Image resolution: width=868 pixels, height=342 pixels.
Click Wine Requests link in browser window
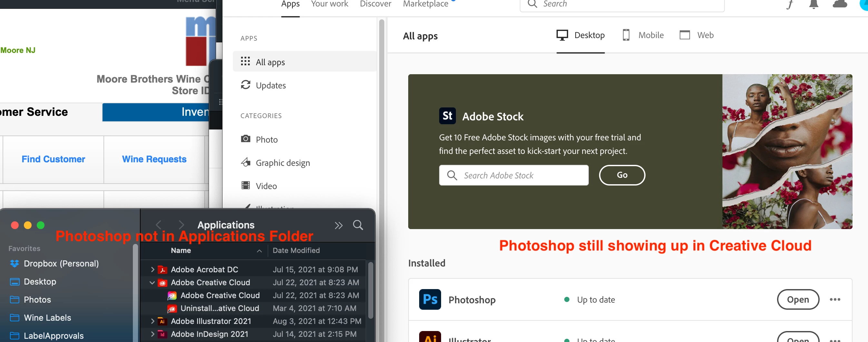154,159
